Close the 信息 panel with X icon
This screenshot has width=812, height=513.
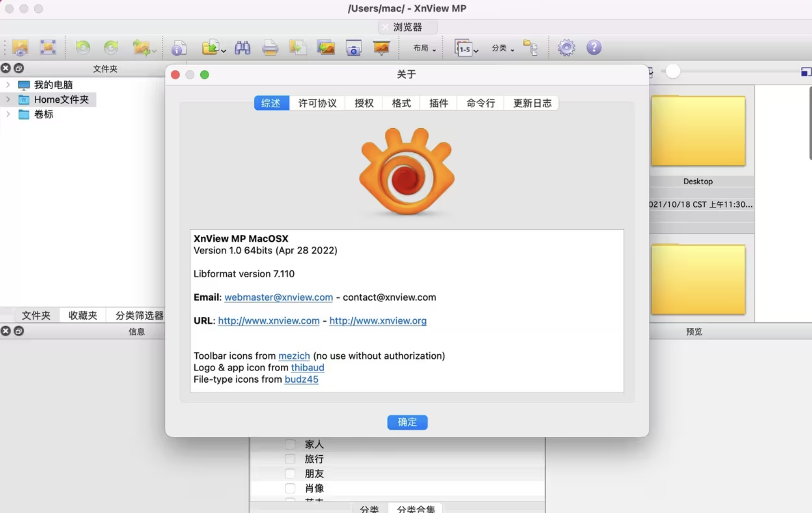(6, 331)
